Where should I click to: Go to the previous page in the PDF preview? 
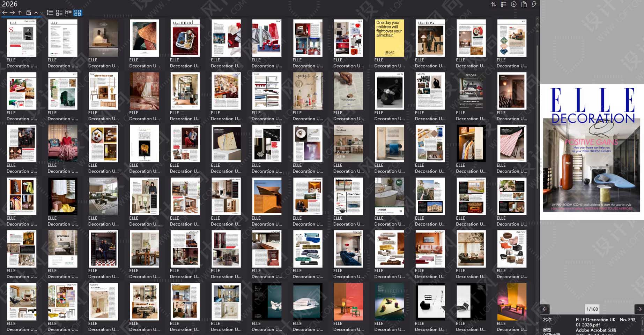tap(544, 309)
